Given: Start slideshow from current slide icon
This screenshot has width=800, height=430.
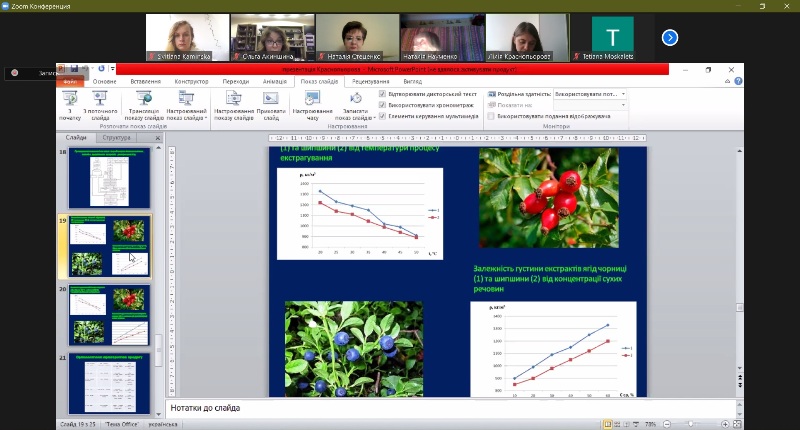Looking at the screenshot, I should coord(100,98).
